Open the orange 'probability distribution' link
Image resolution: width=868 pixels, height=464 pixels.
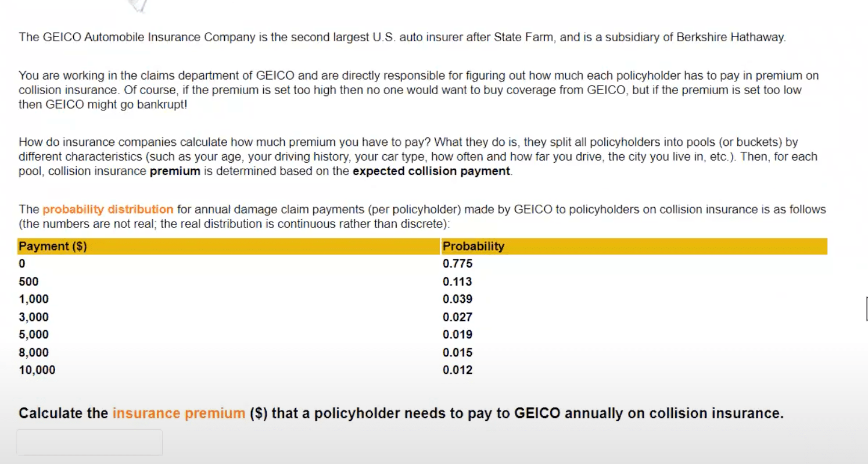coord(108,209)
